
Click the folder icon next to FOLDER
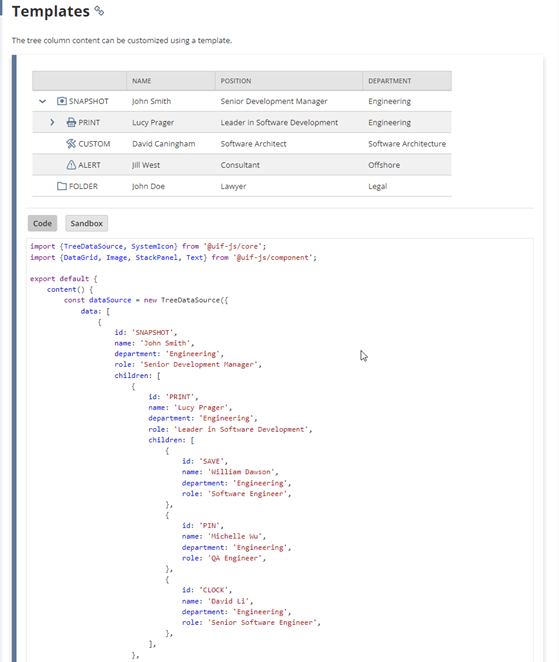62,186
